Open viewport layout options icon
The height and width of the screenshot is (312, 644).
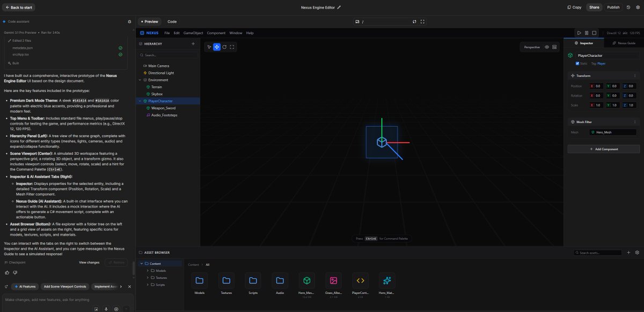554,47
